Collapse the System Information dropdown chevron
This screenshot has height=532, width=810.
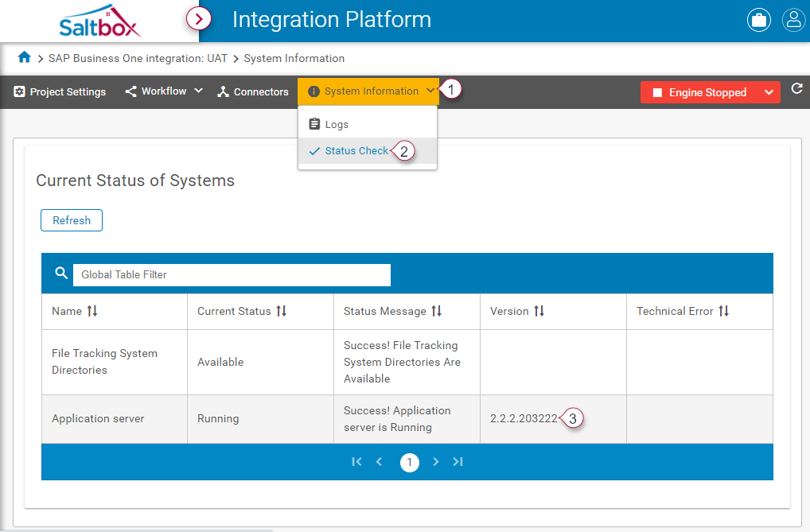pyautogui.click(x=430, y=91)
